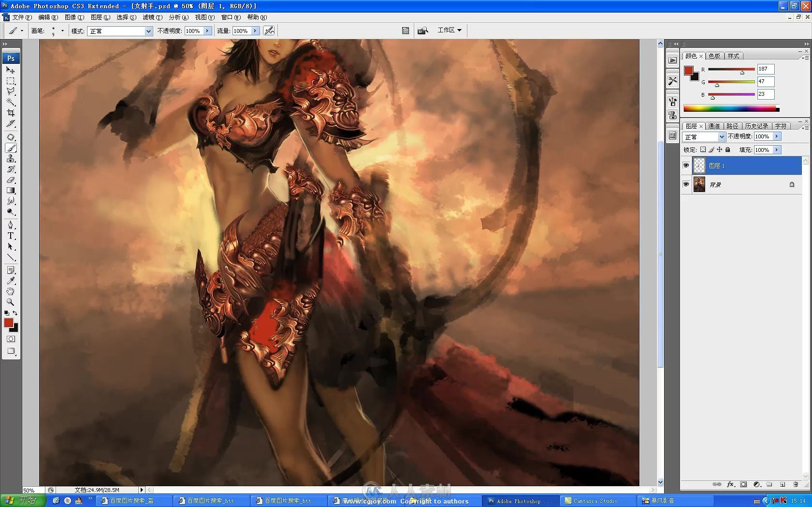The height and width of the screenshot is (507, 812).
Task: Open the 图像 menu
Action: [74, 17]
